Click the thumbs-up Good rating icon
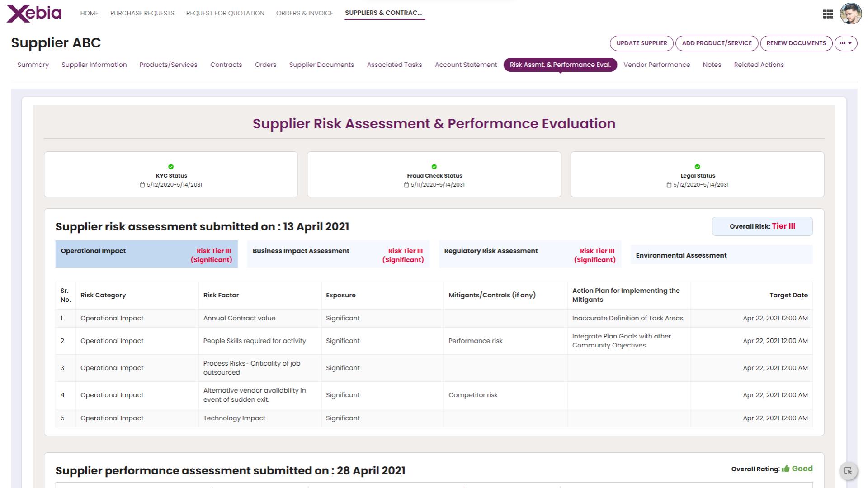 point(786,469)
